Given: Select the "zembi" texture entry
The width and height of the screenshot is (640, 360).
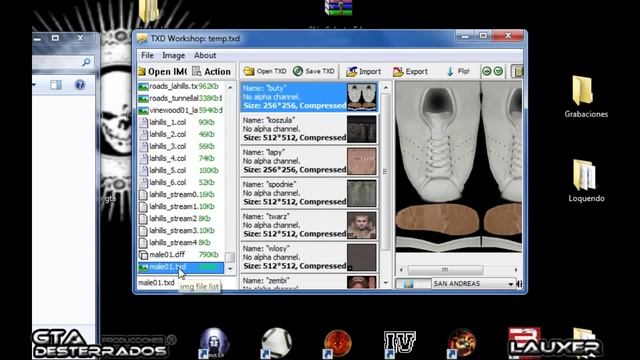Looking at the screenshot, I should (309, 282).
